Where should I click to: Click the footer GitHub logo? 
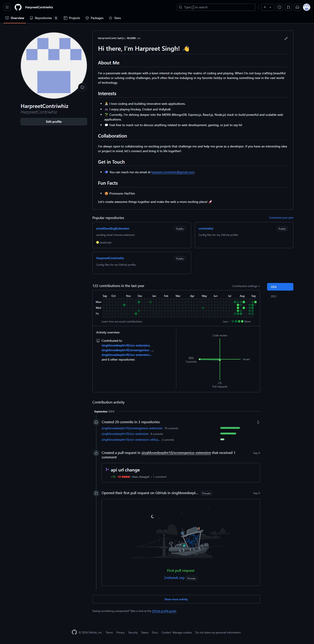click(x=74, y=633)
